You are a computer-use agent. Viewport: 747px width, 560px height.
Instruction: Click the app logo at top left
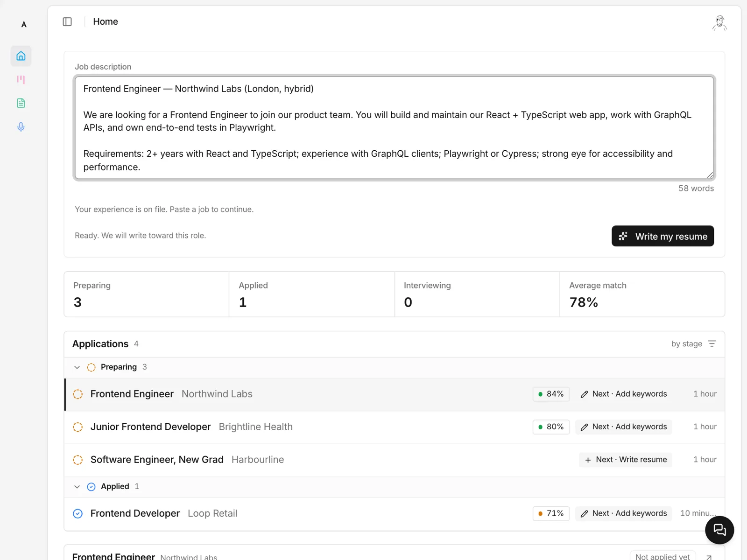(x=24, y=24)
